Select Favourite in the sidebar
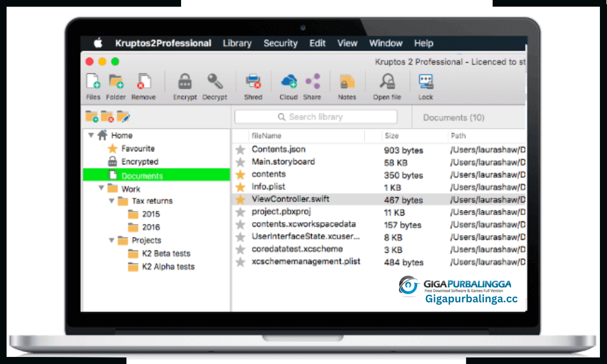This screenshot has height=364, width=607. pos(138,149)
